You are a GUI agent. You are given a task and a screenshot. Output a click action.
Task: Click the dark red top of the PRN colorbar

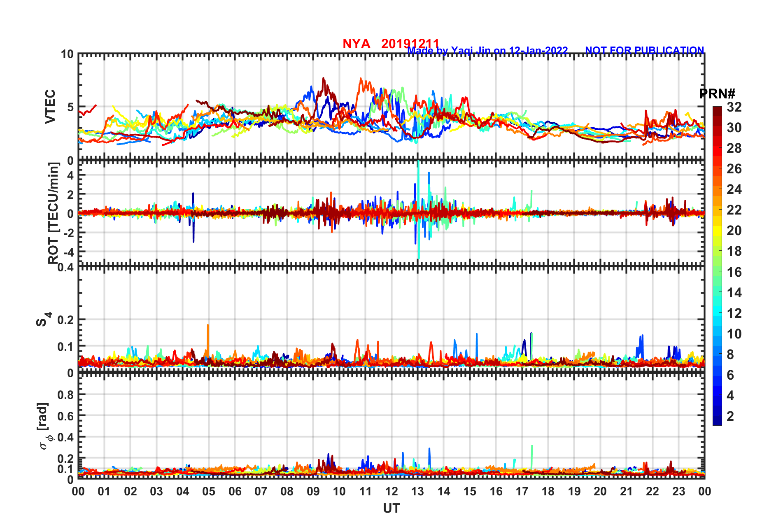[x=717, y=112]
